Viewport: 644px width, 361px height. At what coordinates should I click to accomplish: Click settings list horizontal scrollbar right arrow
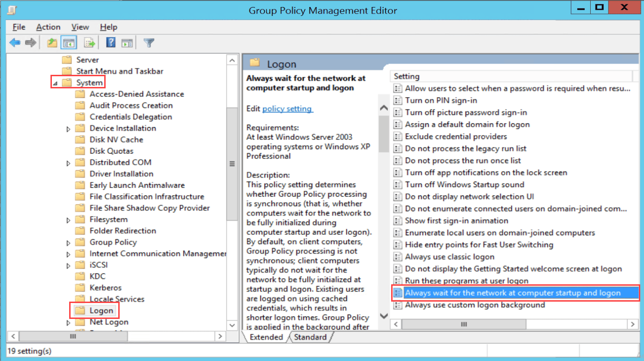tap(633, 324)
